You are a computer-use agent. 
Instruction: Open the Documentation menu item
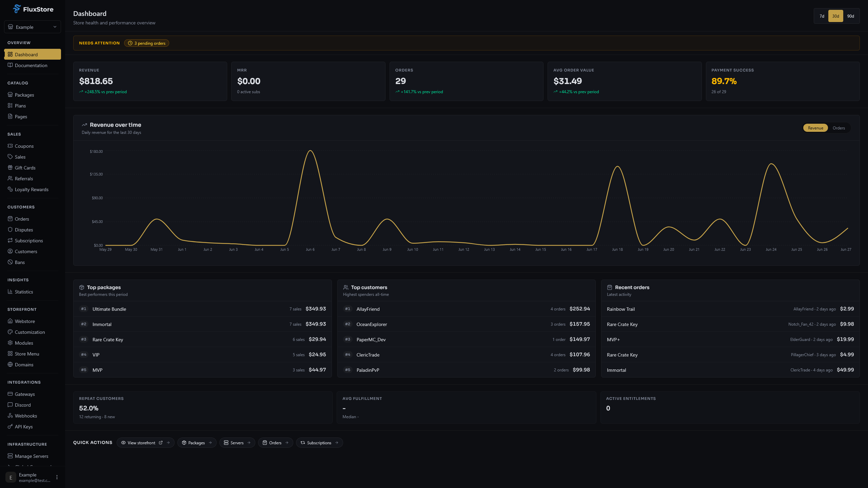[31, 65]
